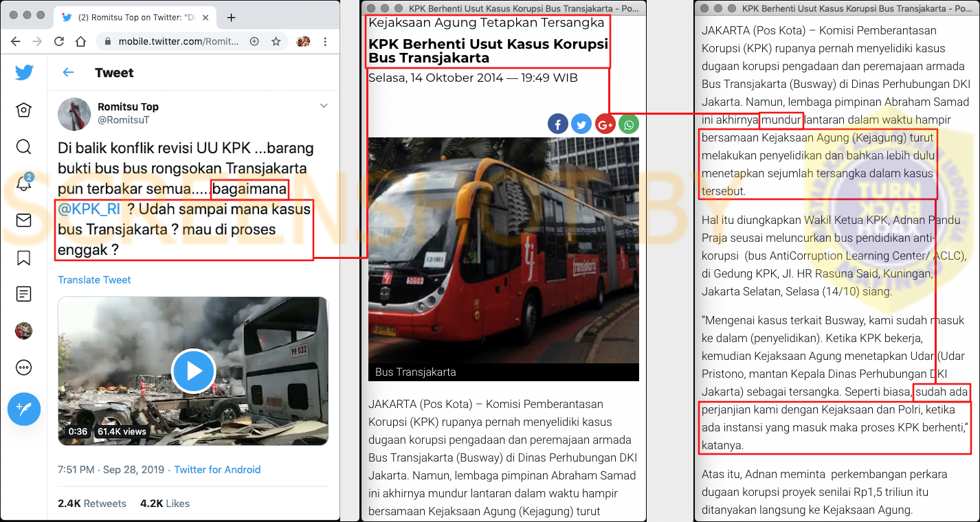Open Twitter Home from the sidebar
This screenshot has height=522, width=980.
coord(23,110)
